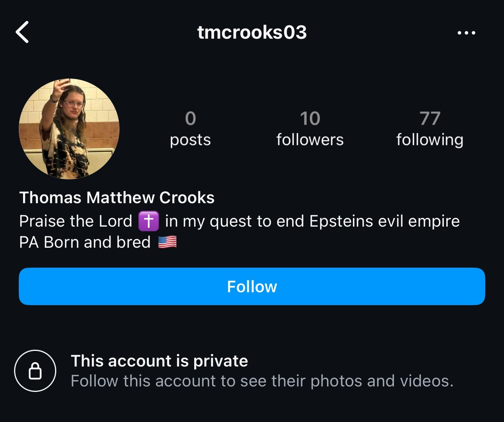Click the American flag emoji in bio
The width and height of the screenshot is (504, 422).
[x=167, y=242]
